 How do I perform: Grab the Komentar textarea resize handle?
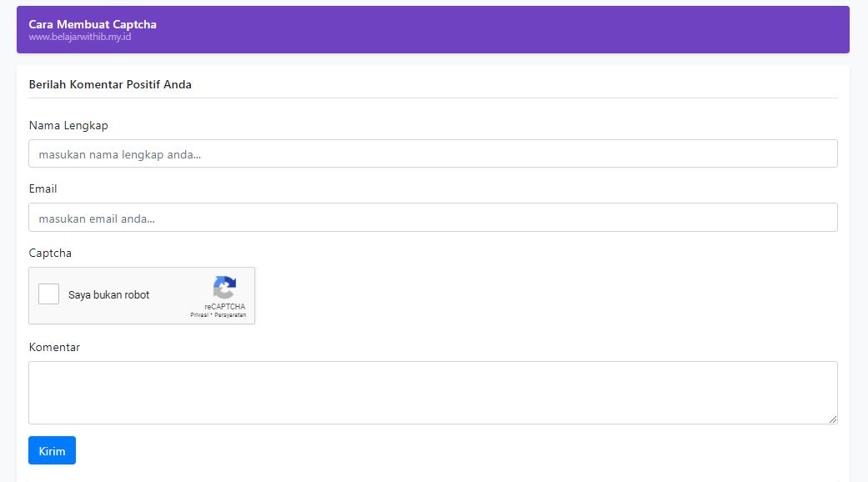tap(833, 419)
